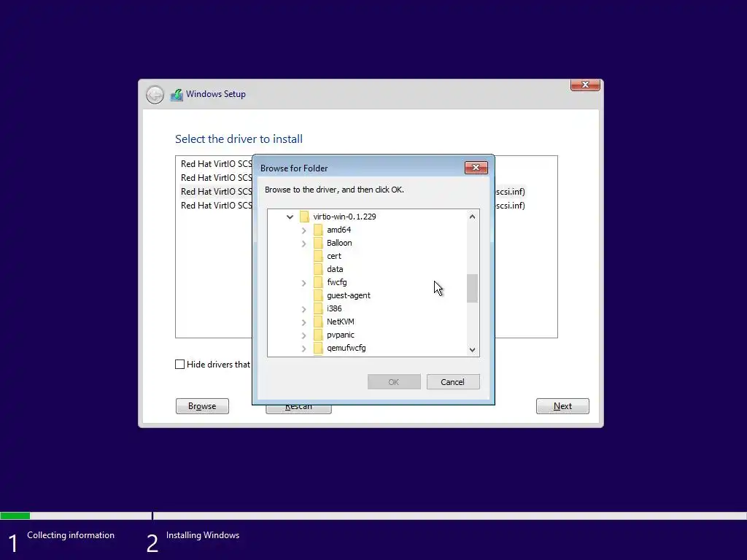
Task: Expand the qemufwcfg folder node
Action: click(x=304, y=349)
